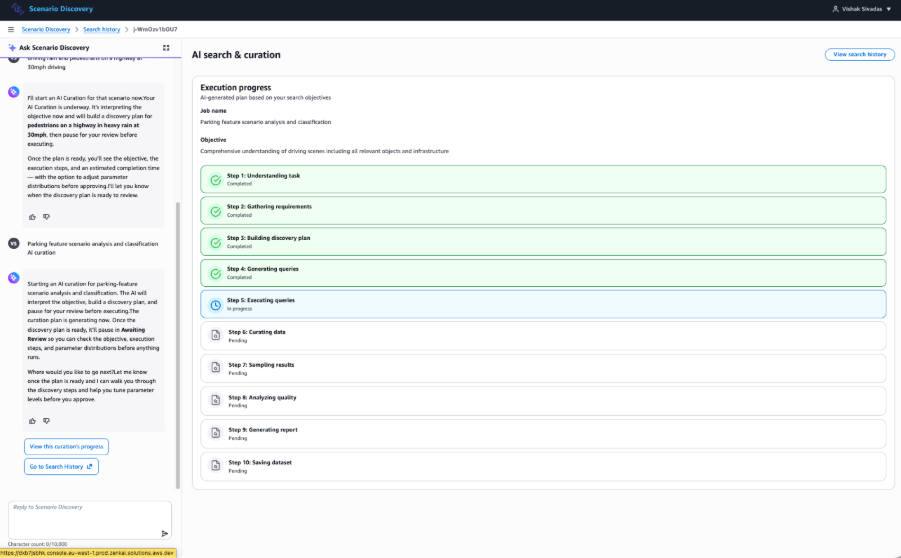Click the Step 6 pending document icon
Viewport: 901px width, 558px height.
[215, 336]
